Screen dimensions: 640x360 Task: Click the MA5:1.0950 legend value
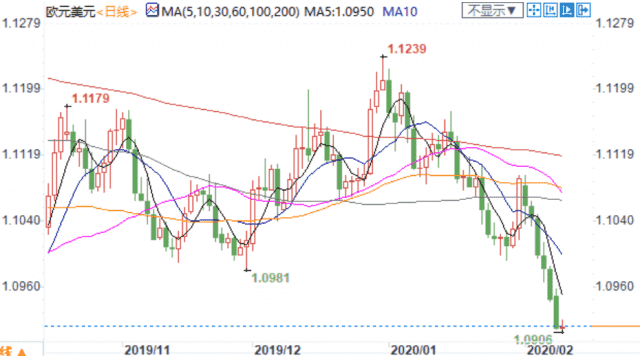click(339, 11)
